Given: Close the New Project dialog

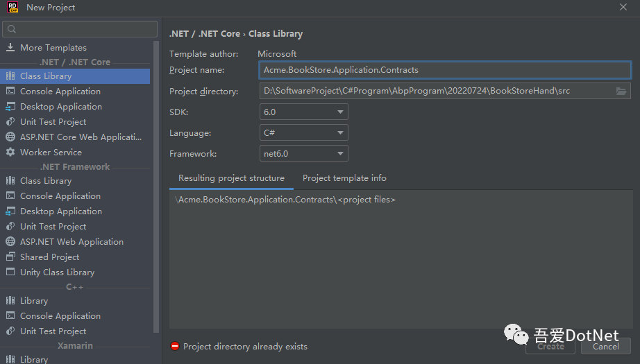Looking at the screenshot, I should click(623, 8).
